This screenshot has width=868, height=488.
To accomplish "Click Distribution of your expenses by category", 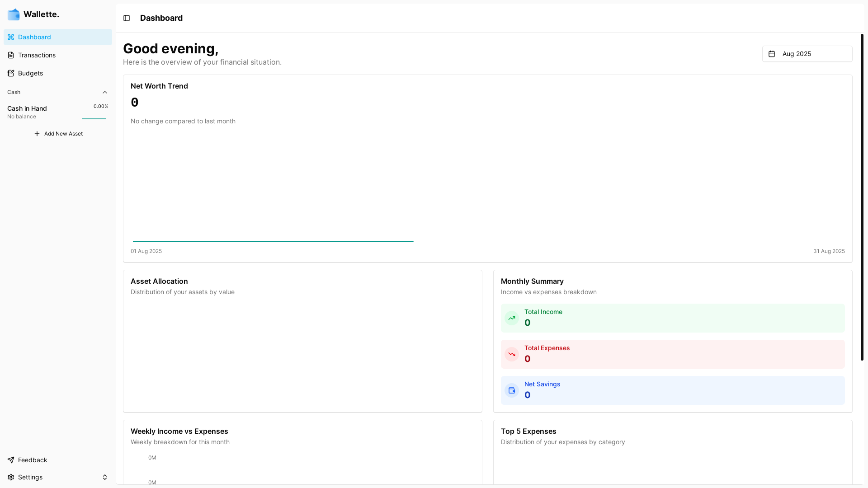I will point(563,442).
